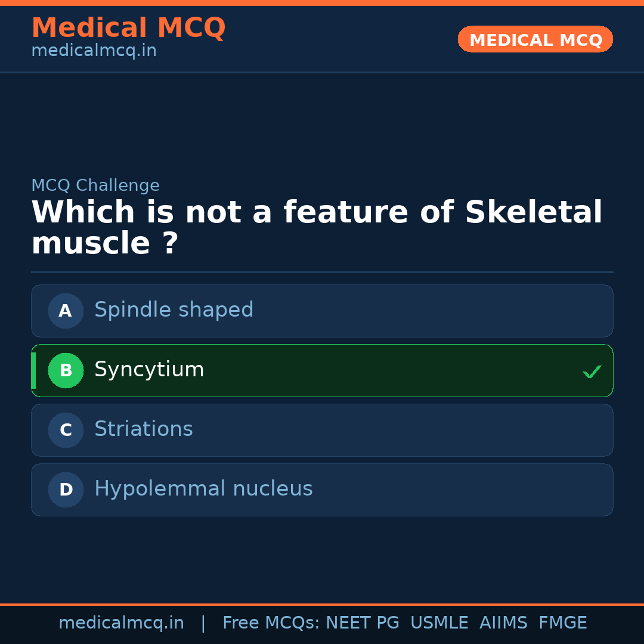The width and height of the screenshot is (644, 644).
Task: Pick the letter D option circle
Action: 66,490
